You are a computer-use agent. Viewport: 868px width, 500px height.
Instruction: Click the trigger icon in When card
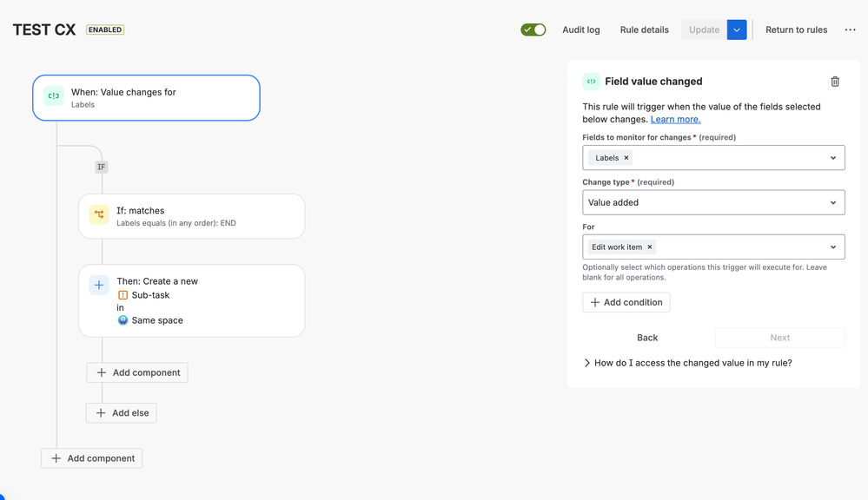pos(54,95)
